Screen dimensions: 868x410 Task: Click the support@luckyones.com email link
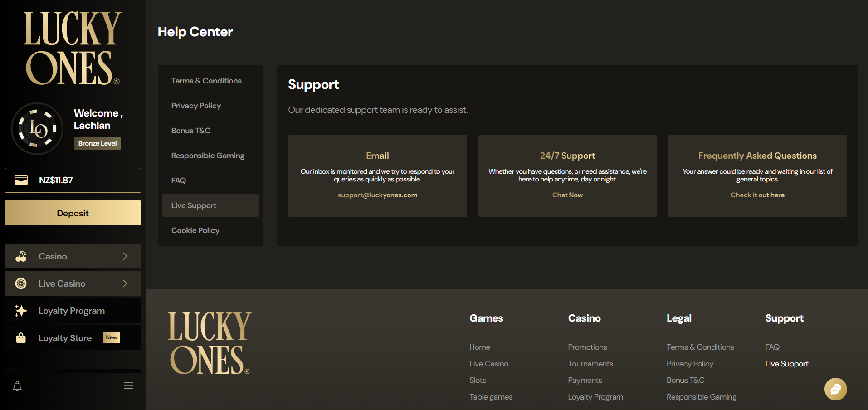pos(377,195)
